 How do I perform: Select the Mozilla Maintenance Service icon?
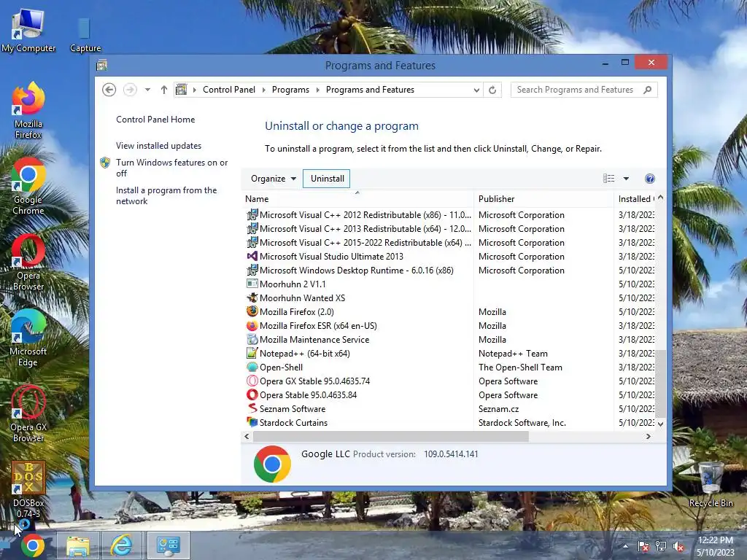(252, 339)
